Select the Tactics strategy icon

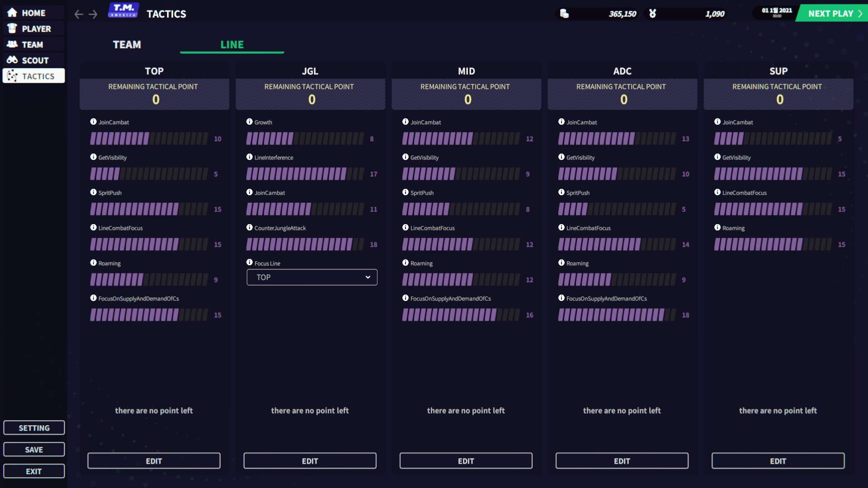12,75
